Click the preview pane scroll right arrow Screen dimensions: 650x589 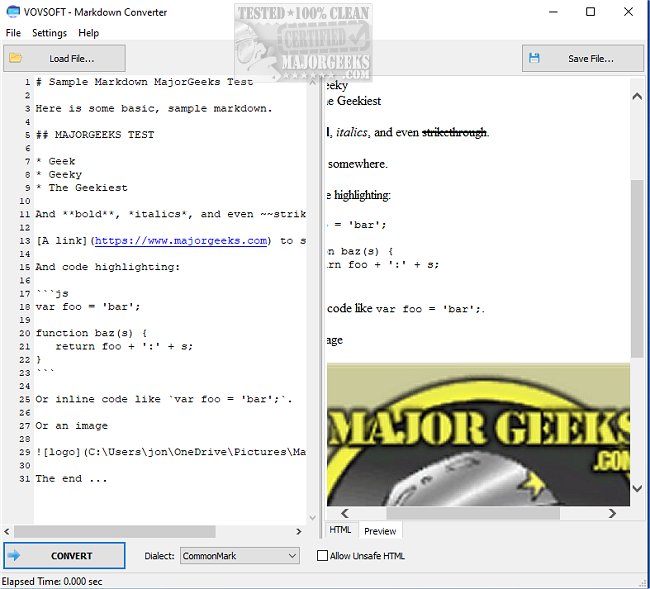612,513
